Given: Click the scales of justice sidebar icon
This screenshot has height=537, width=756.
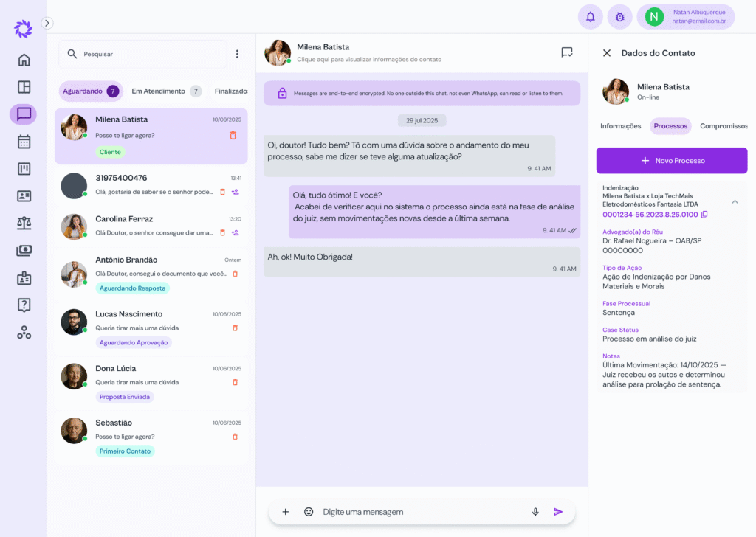Looking at the screenshot, I should pos(24,224).
